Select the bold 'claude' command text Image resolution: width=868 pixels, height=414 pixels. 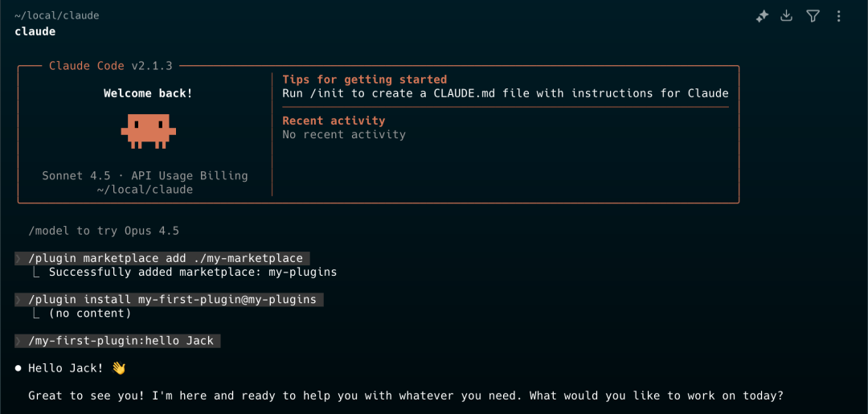pos(35,31)
